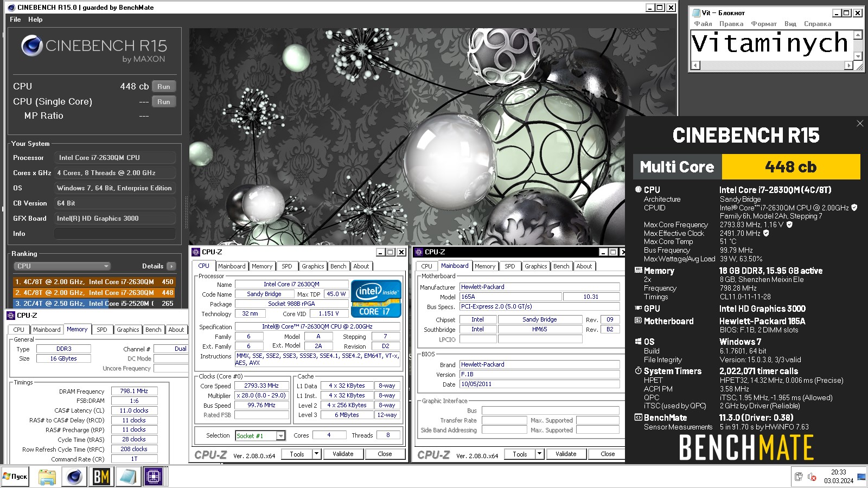Close the BenchMate result panel with X
The width and height of the screenshot is (868, 488).
coord(860,124)
